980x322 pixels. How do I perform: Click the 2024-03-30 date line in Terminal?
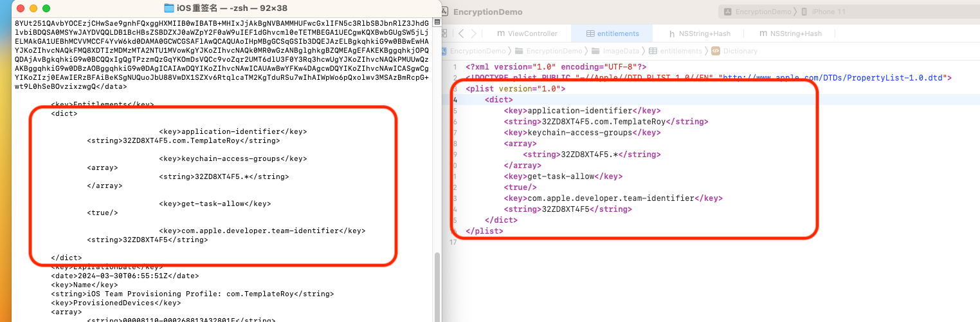point(125,276)
